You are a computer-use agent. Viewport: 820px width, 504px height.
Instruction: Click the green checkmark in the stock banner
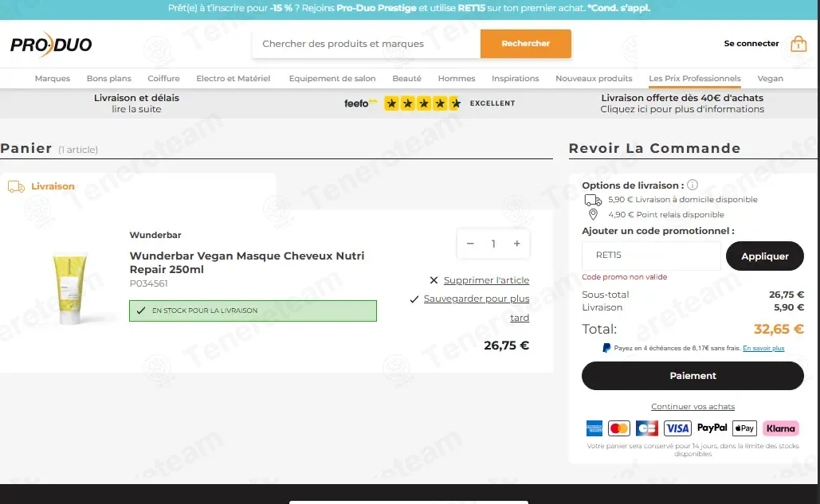[x=141, y=311]
